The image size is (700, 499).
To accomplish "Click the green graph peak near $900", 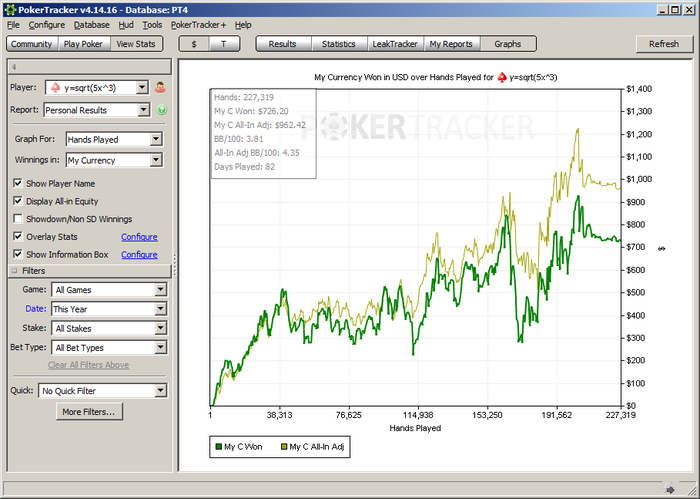I will [578, 196].
